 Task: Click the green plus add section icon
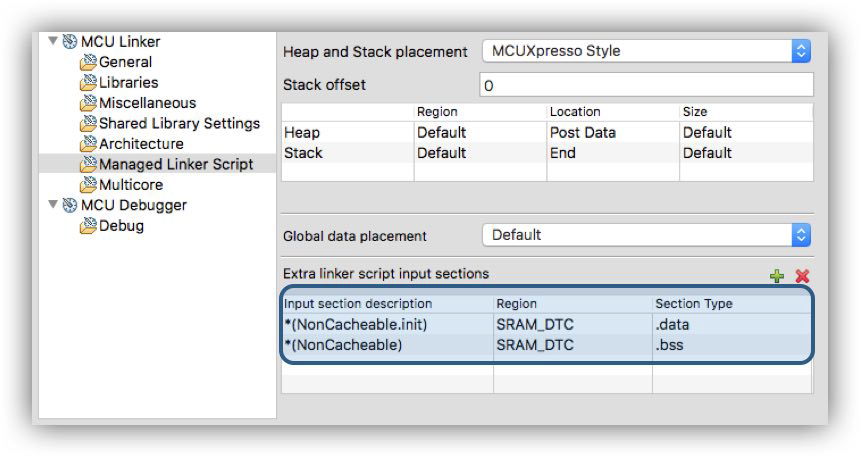coord(777,276)
